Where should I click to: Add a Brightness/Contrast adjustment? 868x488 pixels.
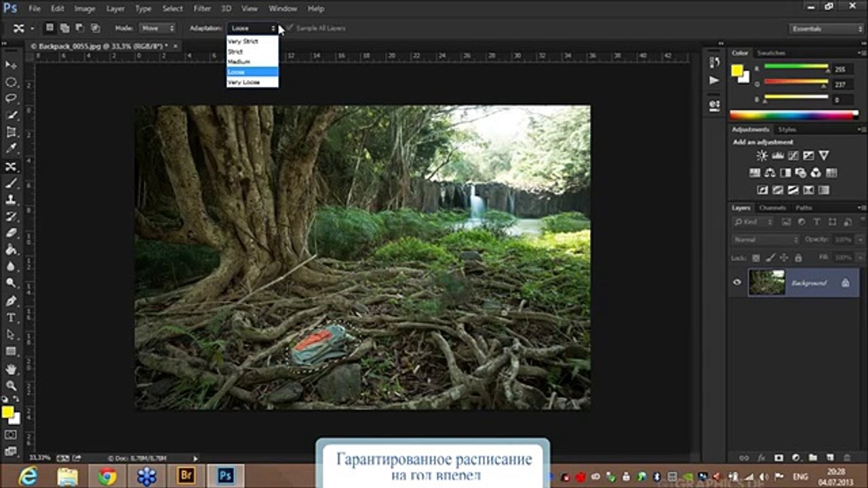point(762,156)
